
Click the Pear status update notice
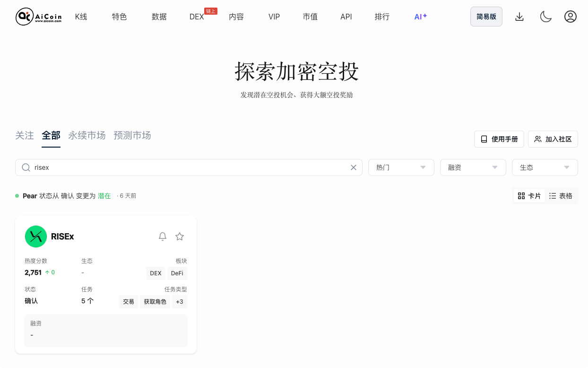click(x=76, y=196)
